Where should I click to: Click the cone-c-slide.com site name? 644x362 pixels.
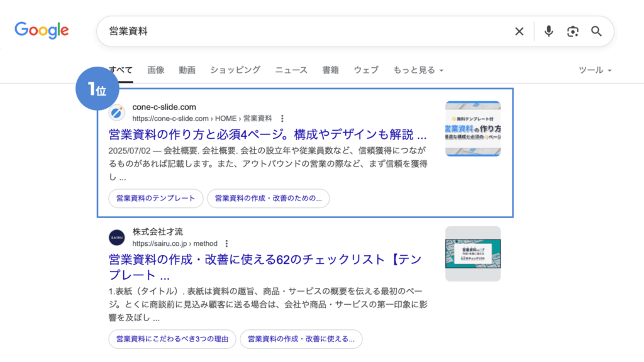[x=164, y=107]
